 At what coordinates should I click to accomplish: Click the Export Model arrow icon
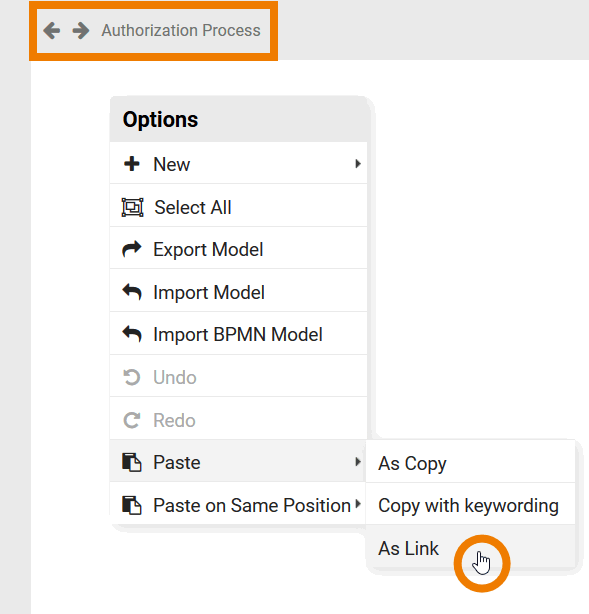pyautogui.click(x=132, y=249)
